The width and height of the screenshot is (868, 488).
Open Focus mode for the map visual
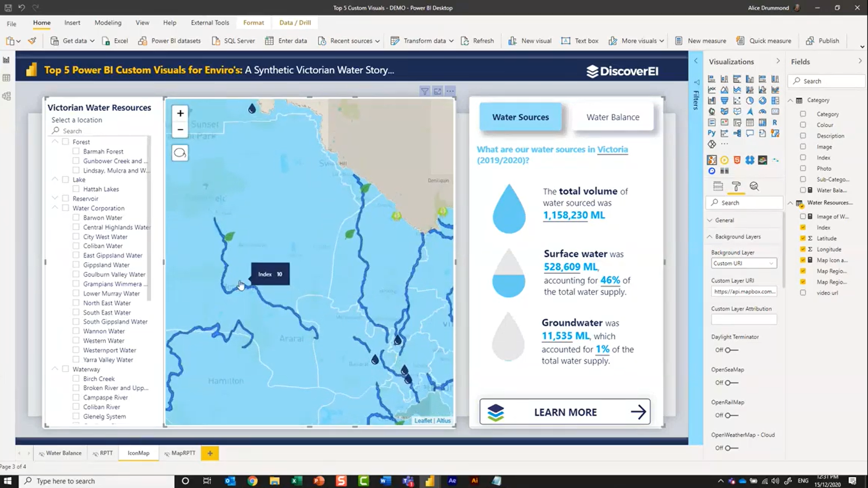point(437,91)
